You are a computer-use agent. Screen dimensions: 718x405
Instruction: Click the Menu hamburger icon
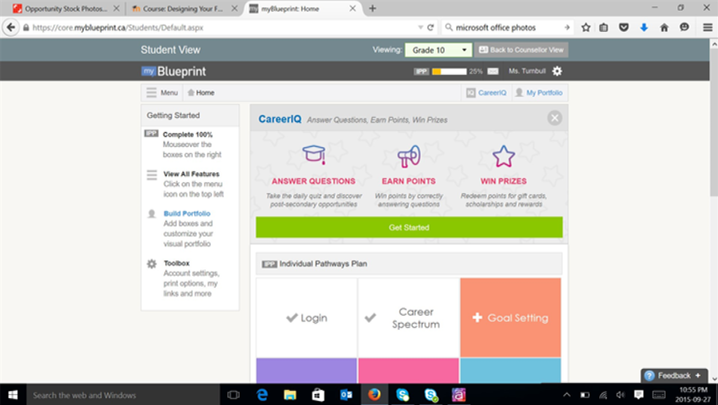152,93
